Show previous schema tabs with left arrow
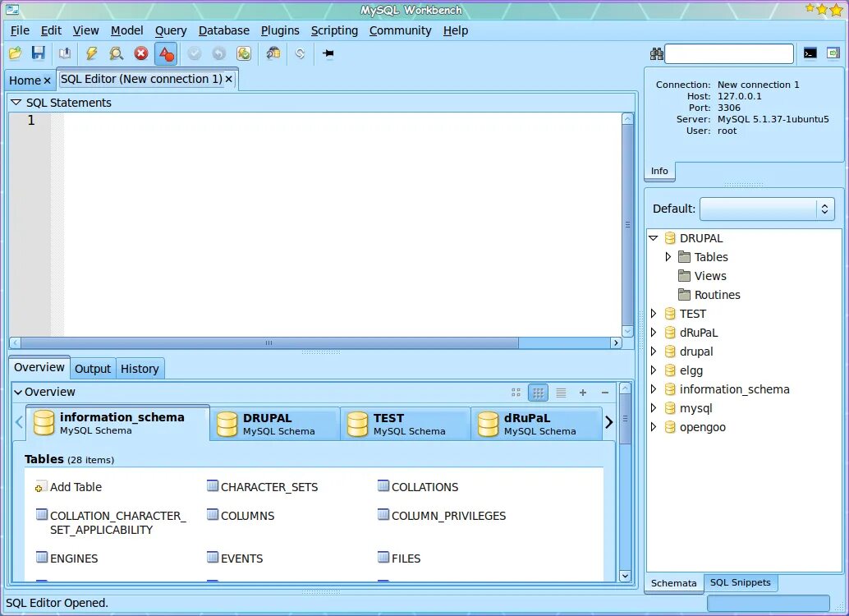This screenshot has width=849, height=616. click(x=19, y=423)
